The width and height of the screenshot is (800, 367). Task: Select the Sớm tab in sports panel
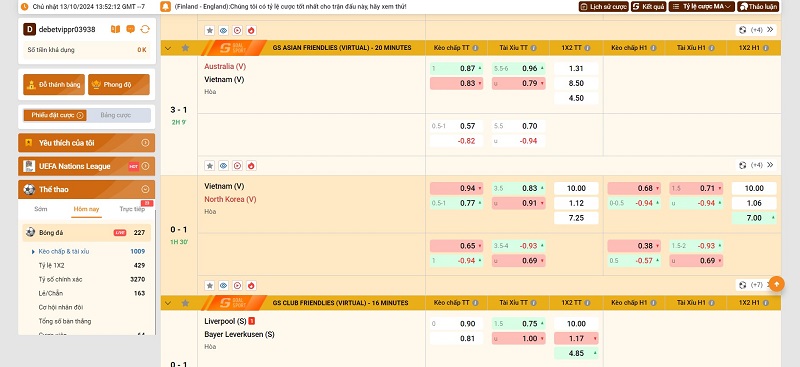[41, 209]
